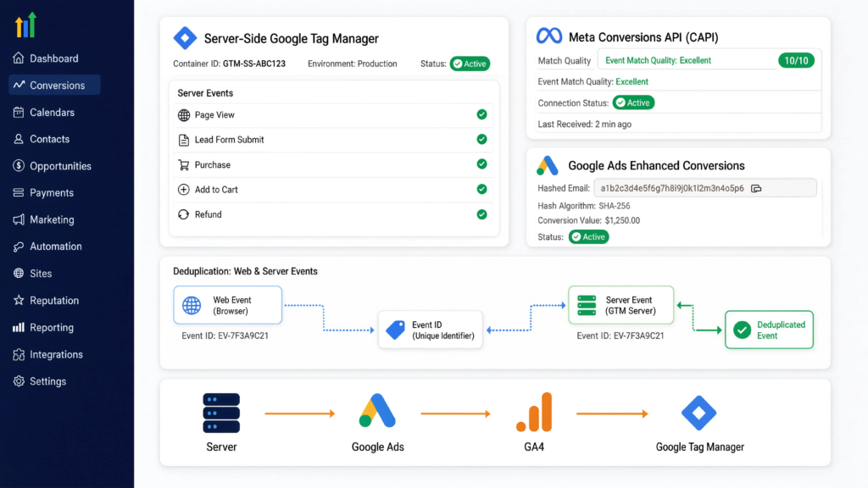This screenshot has width=868, height=488.
Task: Click Hash Algorithm SHA-256 text
Action: pyautogui.click(x=584, y=206)
